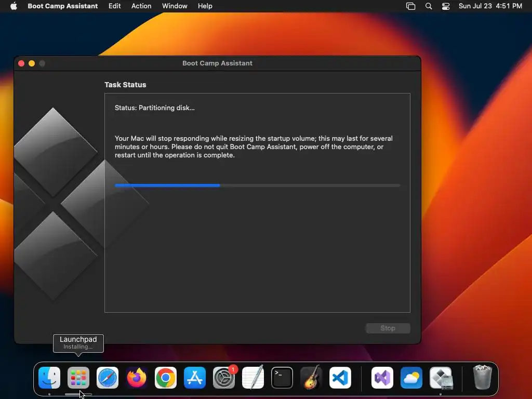Open the Window menu
Image resolution: width=532 pixels, height=399 pixels.
(x=175, y=6)
